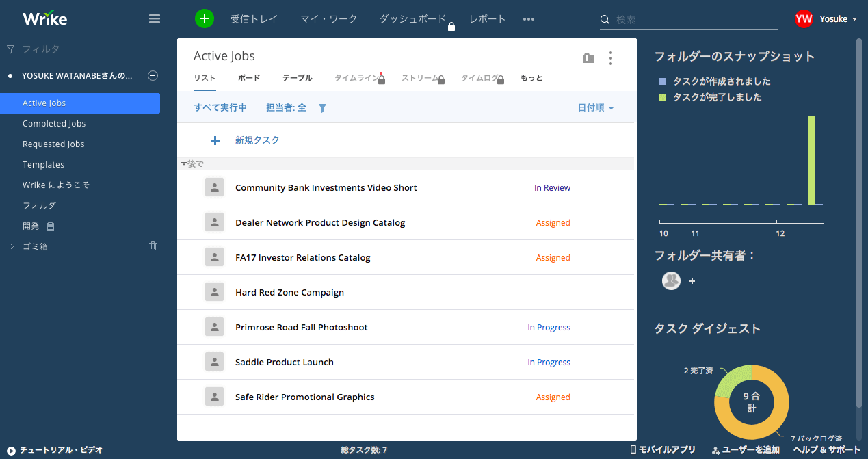Click the green plus create button

[205, 19]
